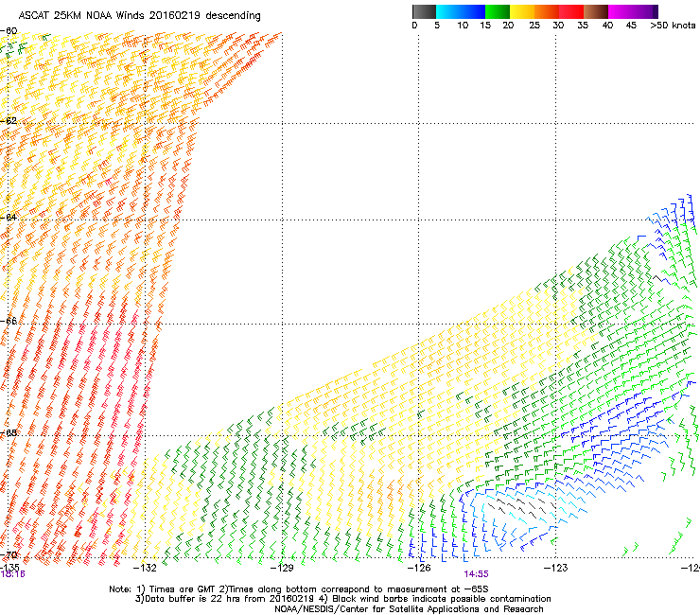Select the brown 35-40 knots legend segment
Image resolution: width=700 pixels, height=615 pixels.
click(596, 11)
